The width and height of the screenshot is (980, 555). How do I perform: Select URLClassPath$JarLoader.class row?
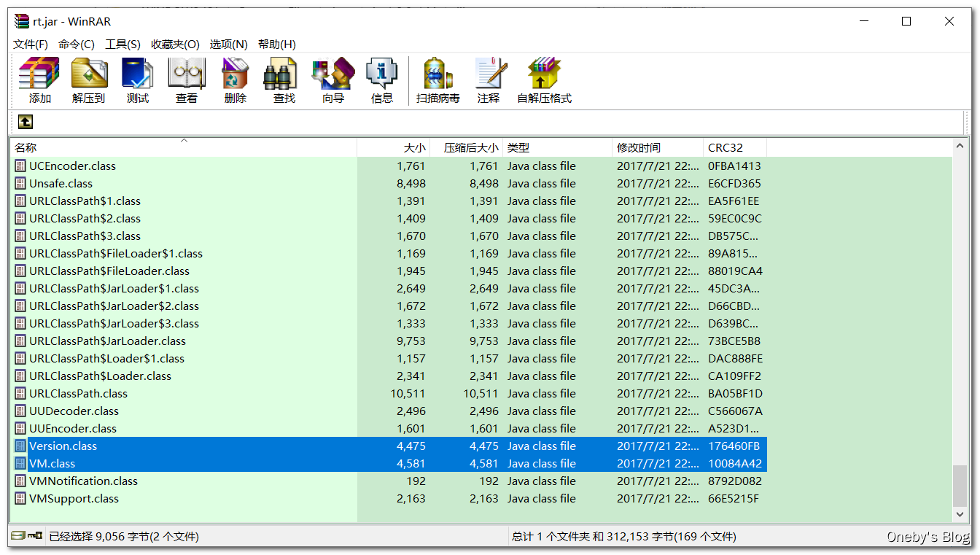(389, 341)
